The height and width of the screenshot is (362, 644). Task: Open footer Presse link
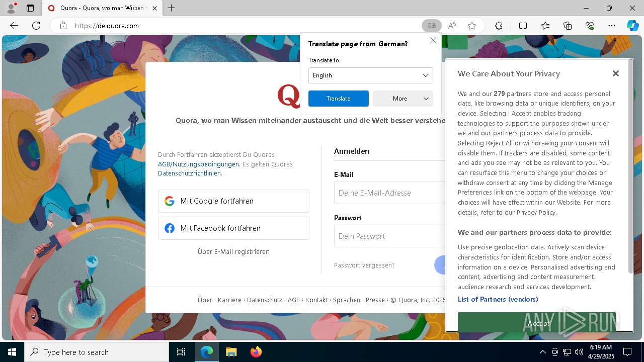tap(375, 300)
